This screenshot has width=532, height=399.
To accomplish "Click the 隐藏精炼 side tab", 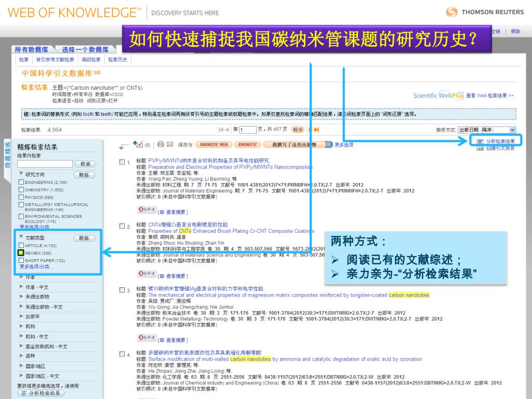I will (x=7, y=155).
